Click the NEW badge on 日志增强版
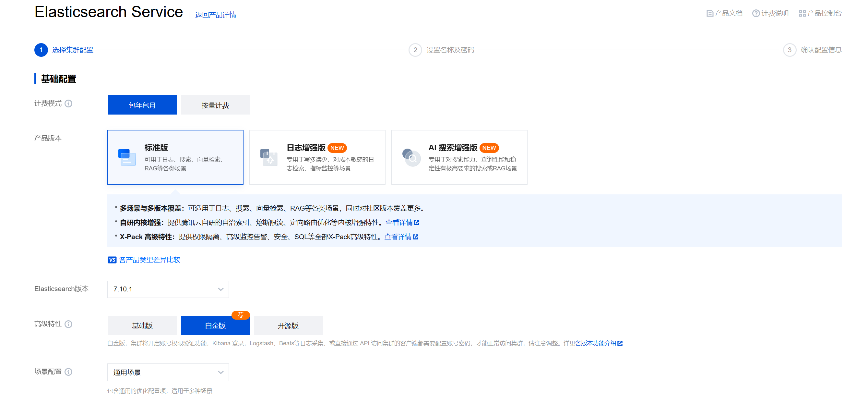Screen dimensions: 868x404 pyautogui.click(x=337, y=148)
